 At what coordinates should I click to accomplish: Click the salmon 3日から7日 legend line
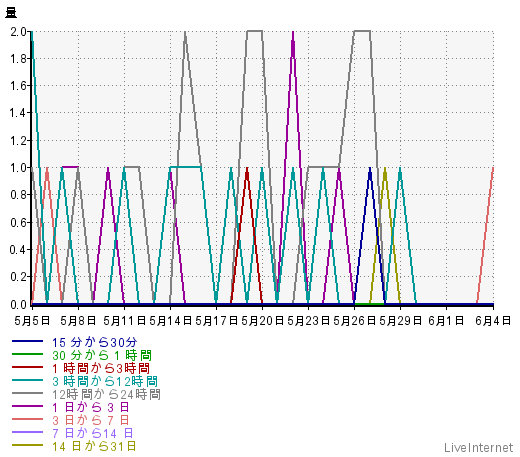tap(27, 419)
